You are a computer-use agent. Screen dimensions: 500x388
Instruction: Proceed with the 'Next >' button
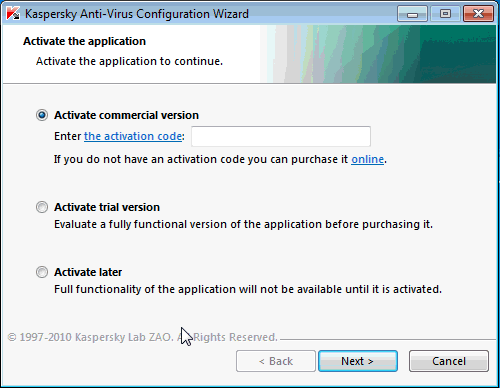(x=358, y=361)
